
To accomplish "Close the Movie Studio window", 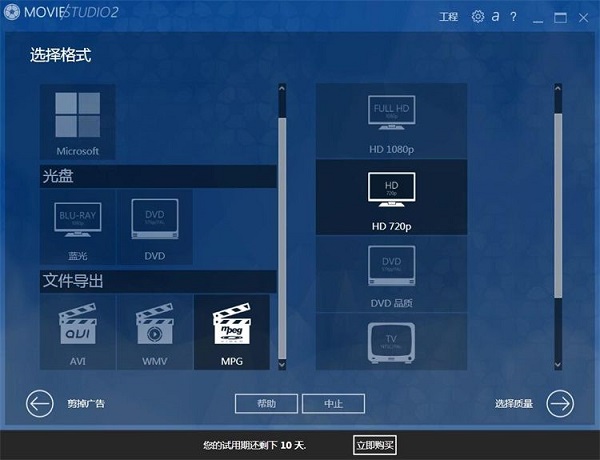I will coord(583,18).
